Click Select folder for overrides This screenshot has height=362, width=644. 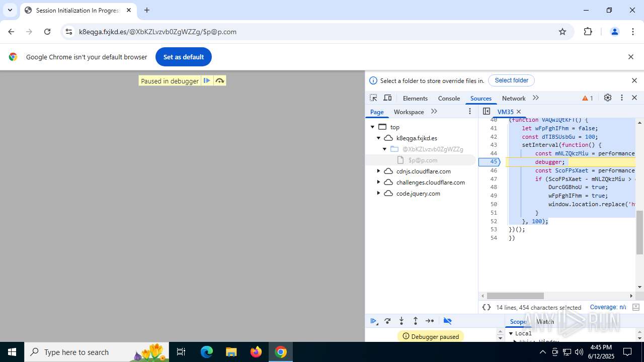click(511, 80)
